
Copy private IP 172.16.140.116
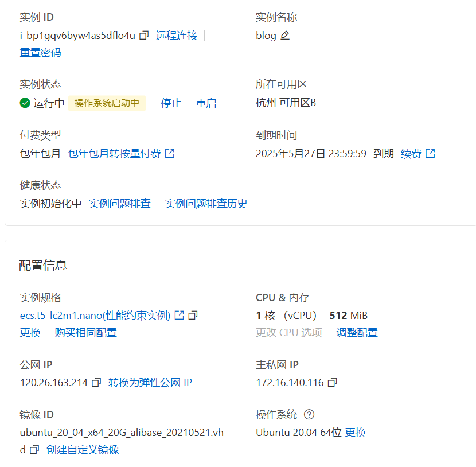coord(332,383)
